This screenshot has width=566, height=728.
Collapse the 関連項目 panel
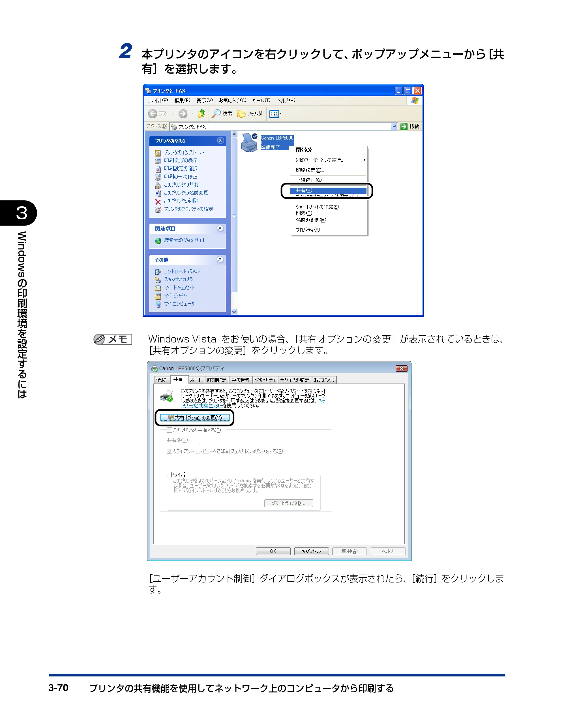[x=220, y=228]
